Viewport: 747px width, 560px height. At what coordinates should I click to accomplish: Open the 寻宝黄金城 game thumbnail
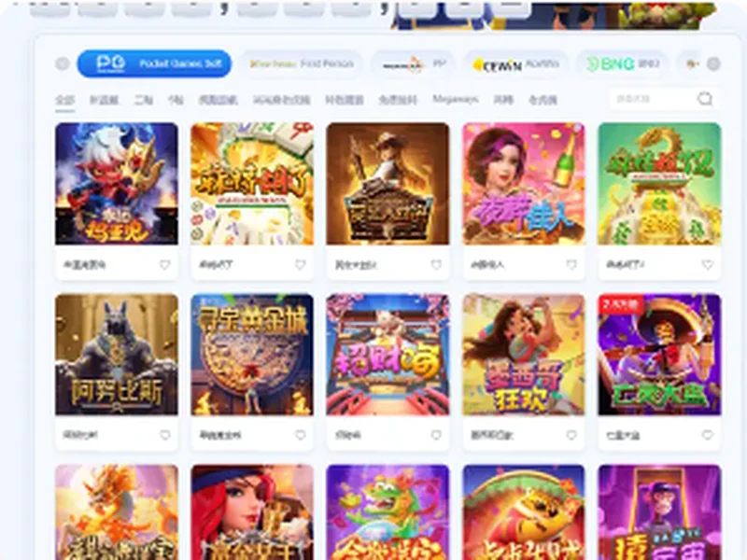tap(252, 355)
